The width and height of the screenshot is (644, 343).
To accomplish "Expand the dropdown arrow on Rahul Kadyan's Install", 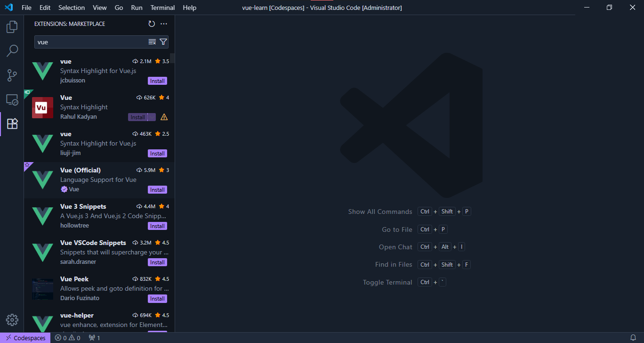I will pyautogui.click(x=152, y=117).
